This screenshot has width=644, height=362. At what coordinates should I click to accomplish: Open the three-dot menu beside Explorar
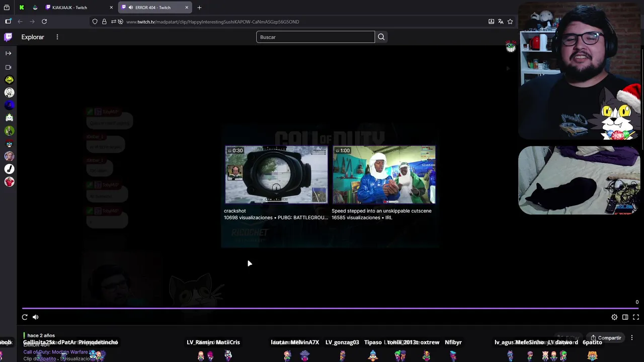pyautogui.click(x=57, y=37)
